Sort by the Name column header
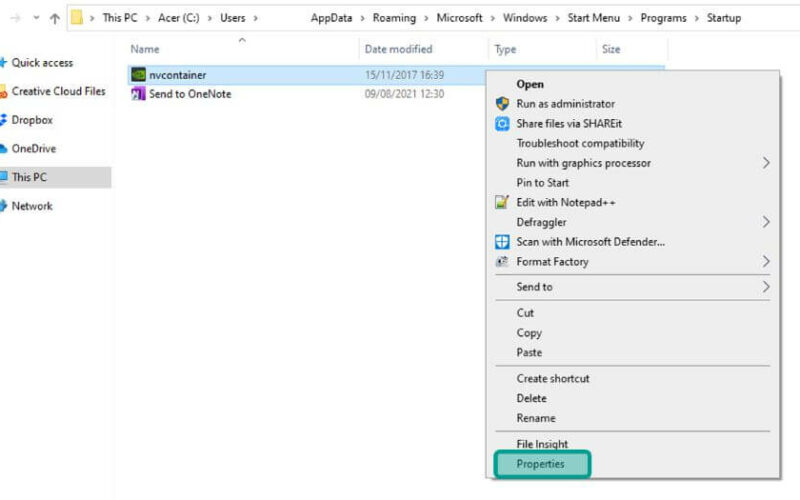The image size is (800, 500). (x=145, y=49)
